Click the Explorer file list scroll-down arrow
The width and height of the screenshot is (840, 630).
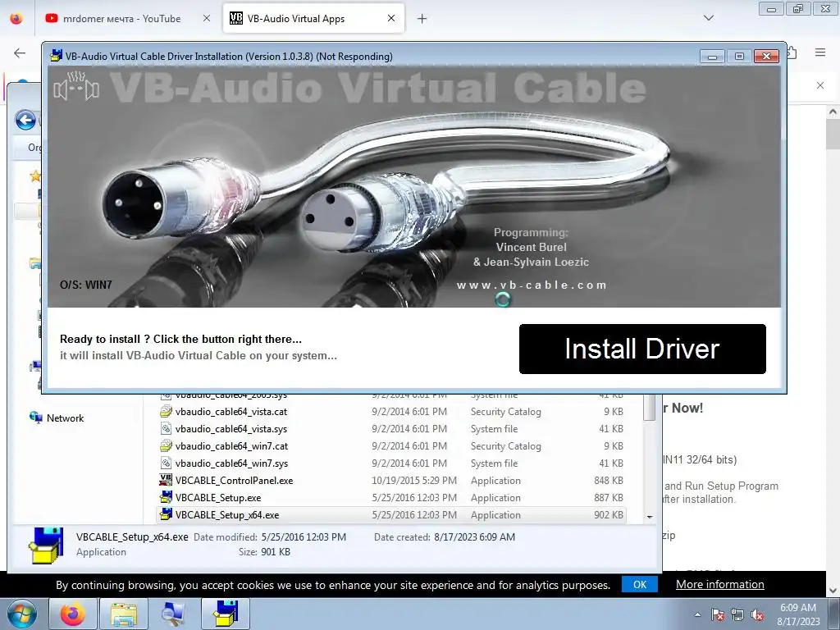pos(650,517)
